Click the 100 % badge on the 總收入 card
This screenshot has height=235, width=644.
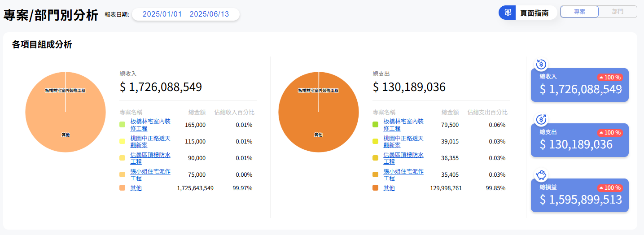[x=610, y=77]
